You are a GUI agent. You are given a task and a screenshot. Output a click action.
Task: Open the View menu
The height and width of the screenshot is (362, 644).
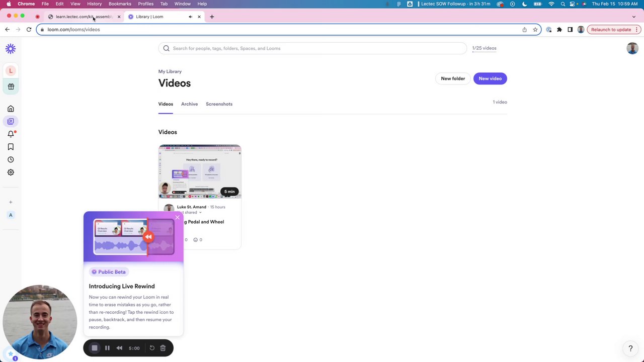point(75,4)
